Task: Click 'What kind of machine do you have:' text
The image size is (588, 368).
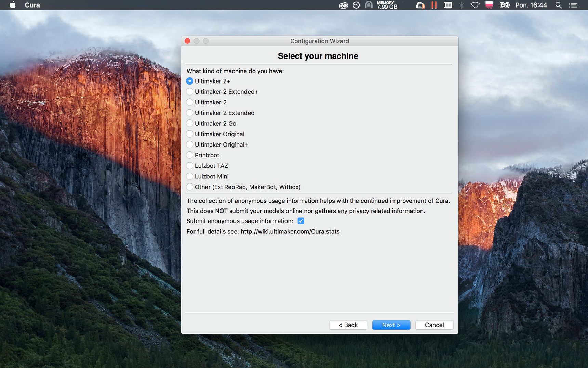Action: coord(235,71)
